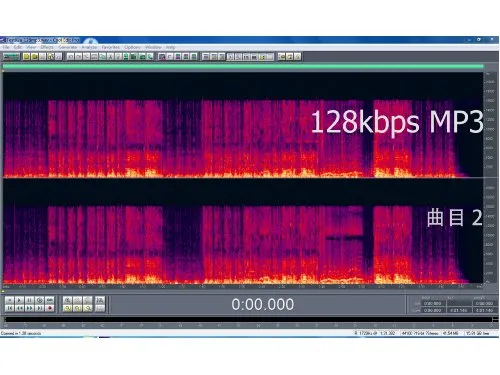Click the green display range bar

coord(243,66)
